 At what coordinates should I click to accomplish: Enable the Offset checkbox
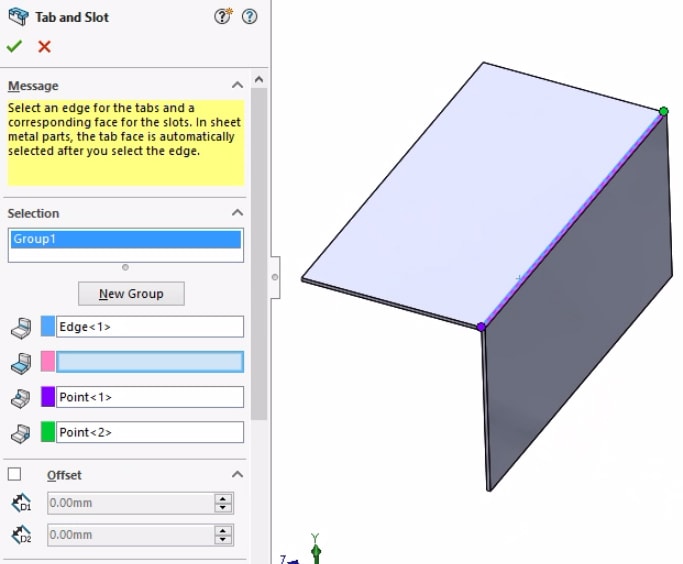pyautogui.click(x=14, y=474)
